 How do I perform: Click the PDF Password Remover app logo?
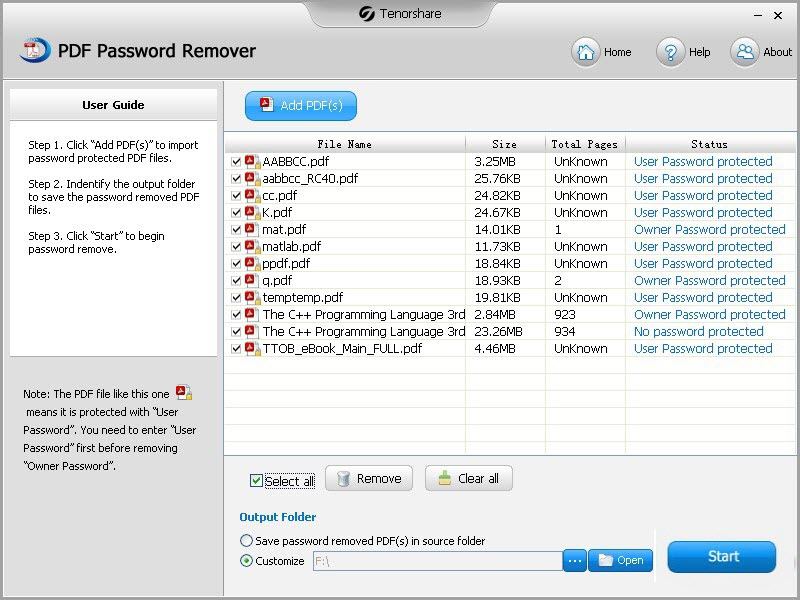(33, 52)
